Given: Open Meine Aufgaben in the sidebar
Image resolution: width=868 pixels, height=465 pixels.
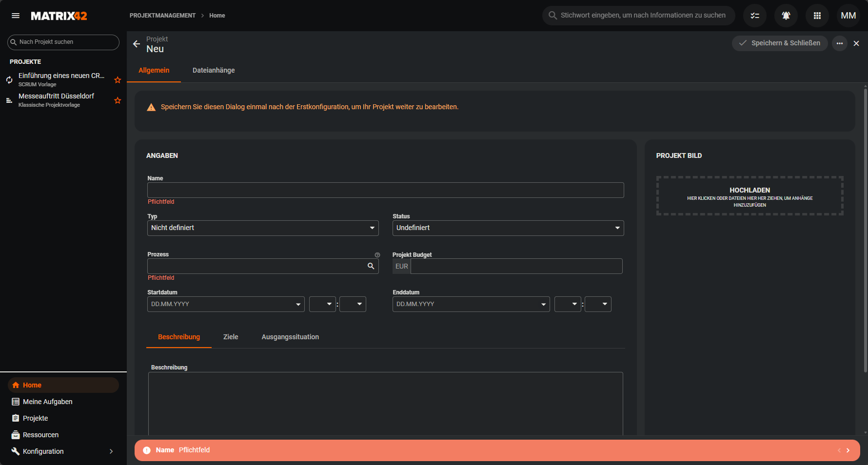Looking at the screenshot, I should point(47,402).
